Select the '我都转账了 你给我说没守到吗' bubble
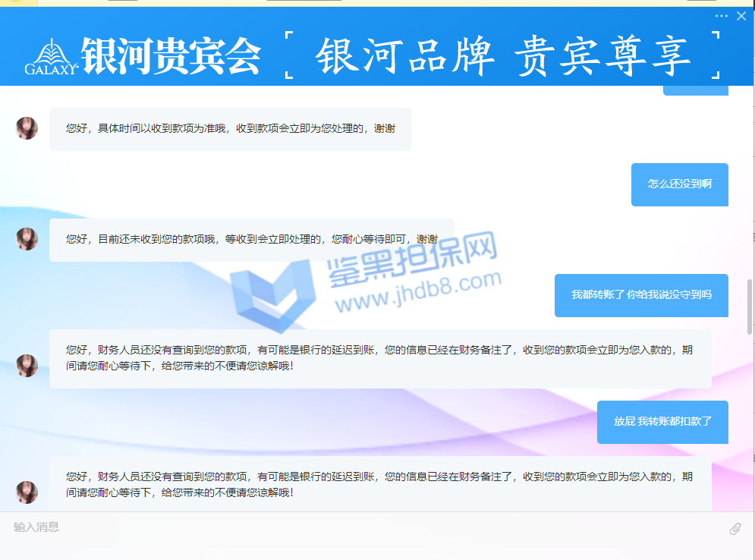The image size is (755, 560). coord(641,295)
